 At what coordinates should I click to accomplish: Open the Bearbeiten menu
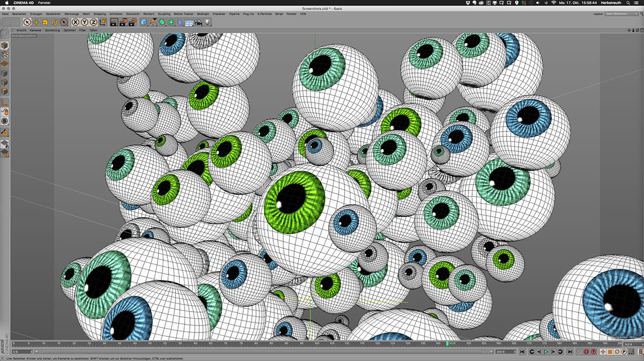click(x=19, y=14)
